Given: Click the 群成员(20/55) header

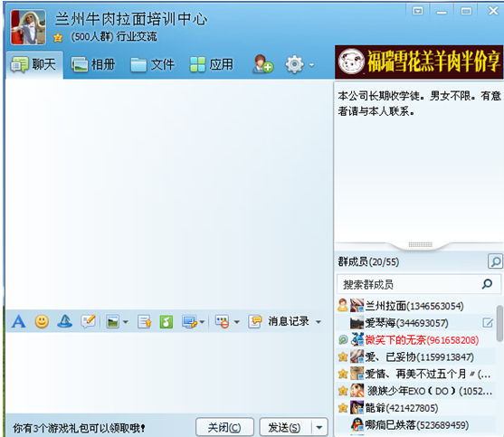Looking at the screenshot, I should point(368,261).
